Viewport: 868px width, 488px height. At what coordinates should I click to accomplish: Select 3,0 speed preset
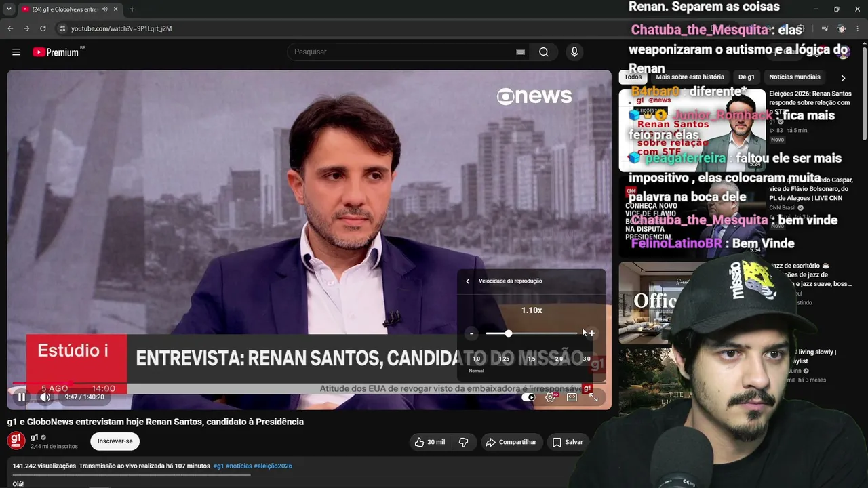point(587,359)
